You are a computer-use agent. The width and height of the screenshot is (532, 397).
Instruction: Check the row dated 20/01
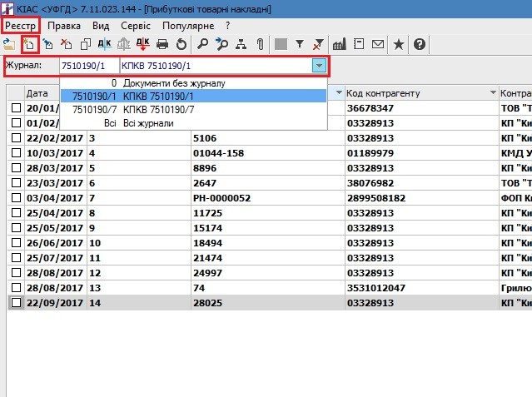click(x=16, y=108)
